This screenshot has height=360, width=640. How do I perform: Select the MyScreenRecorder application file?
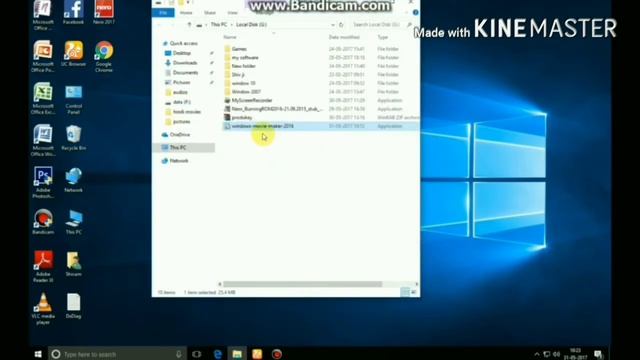(251, 100)
